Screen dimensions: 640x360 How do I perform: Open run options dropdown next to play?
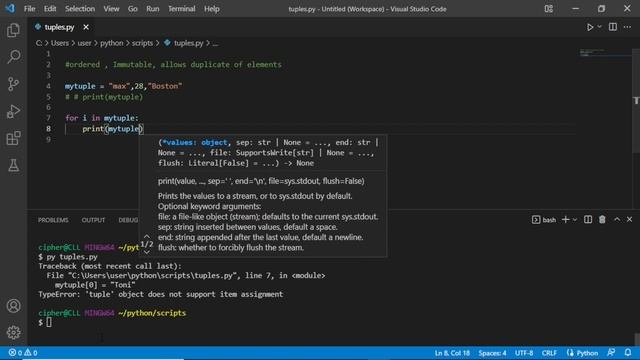tap(599, 27)
